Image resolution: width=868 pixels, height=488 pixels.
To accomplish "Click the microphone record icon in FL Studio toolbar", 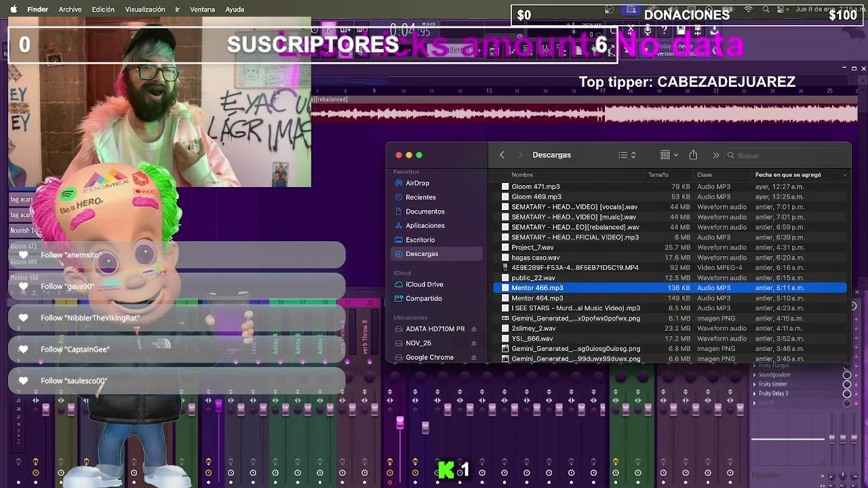I will [648, 30].
